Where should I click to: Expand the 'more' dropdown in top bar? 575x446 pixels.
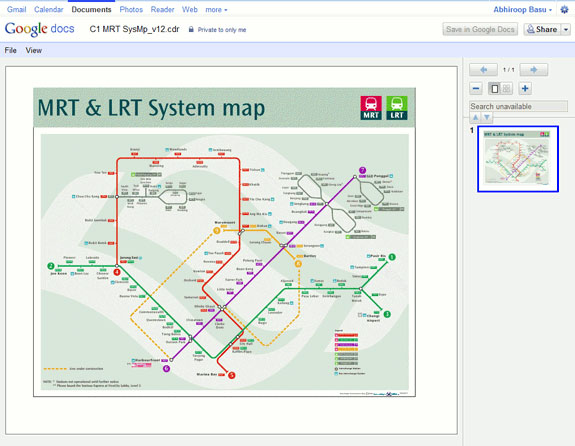tap(216, 10)
